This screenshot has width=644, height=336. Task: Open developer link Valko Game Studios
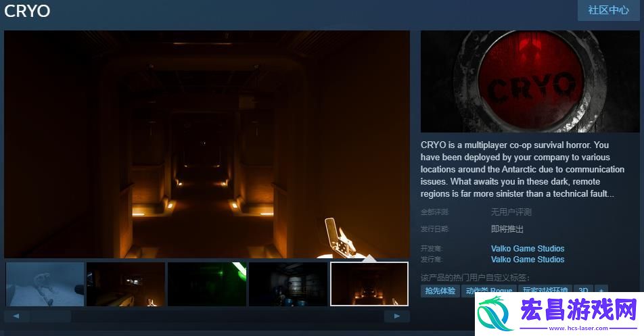tap(528, 249)
